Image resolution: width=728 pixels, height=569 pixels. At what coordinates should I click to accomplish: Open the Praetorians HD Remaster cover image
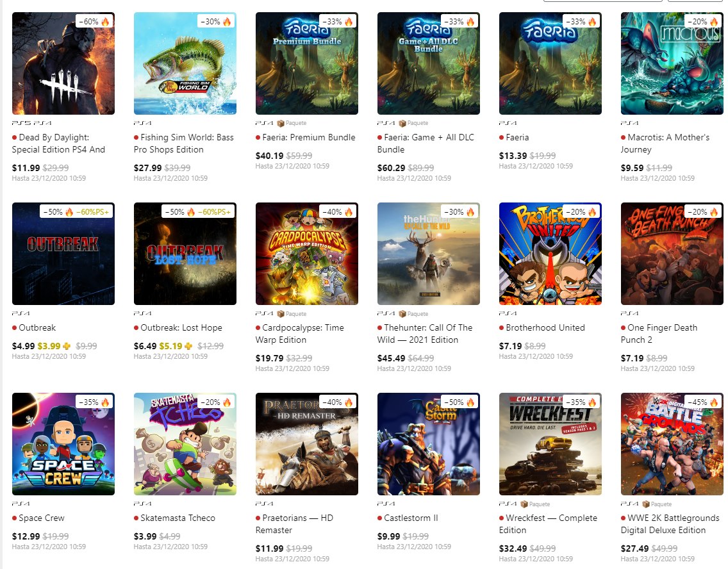coord(306,444)
